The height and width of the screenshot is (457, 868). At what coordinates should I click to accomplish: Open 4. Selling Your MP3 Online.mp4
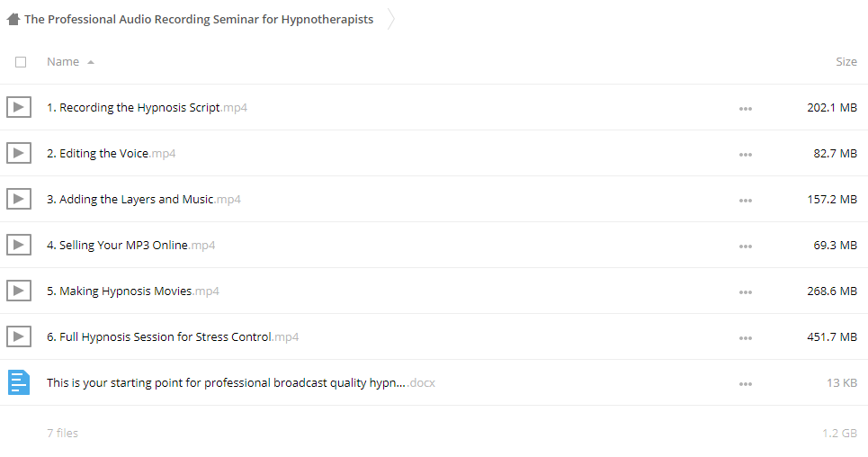coord(130,246)
